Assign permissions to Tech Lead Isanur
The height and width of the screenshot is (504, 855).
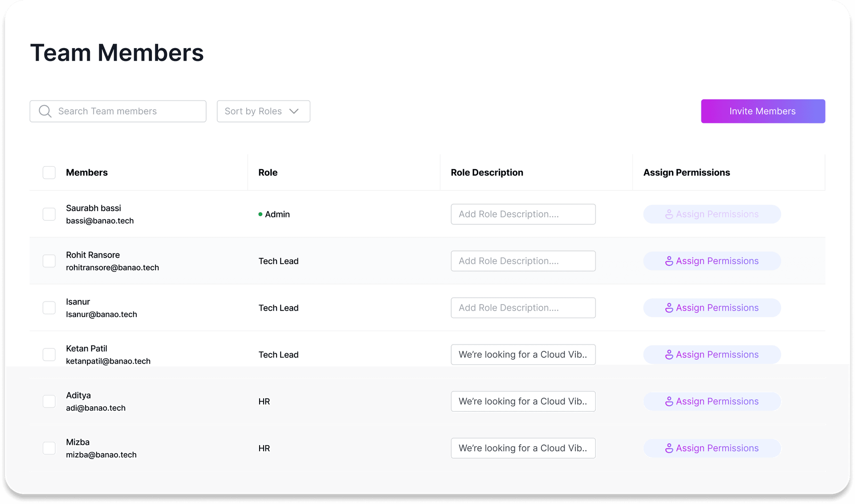pyautogui.click(x=712, y=308)
